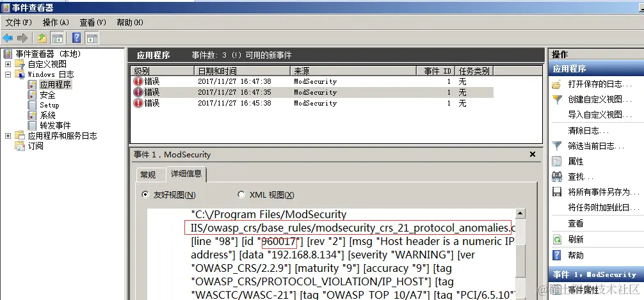This screenshot has width=644, height=300.
Task: Click the error icon of 16:45:38 event
Action: [138, 103]
